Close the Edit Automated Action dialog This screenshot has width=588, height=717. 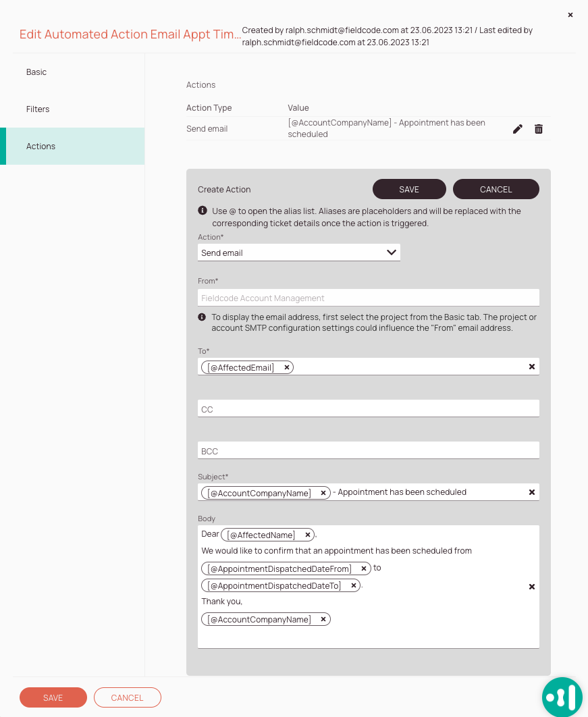click(570, 15)
